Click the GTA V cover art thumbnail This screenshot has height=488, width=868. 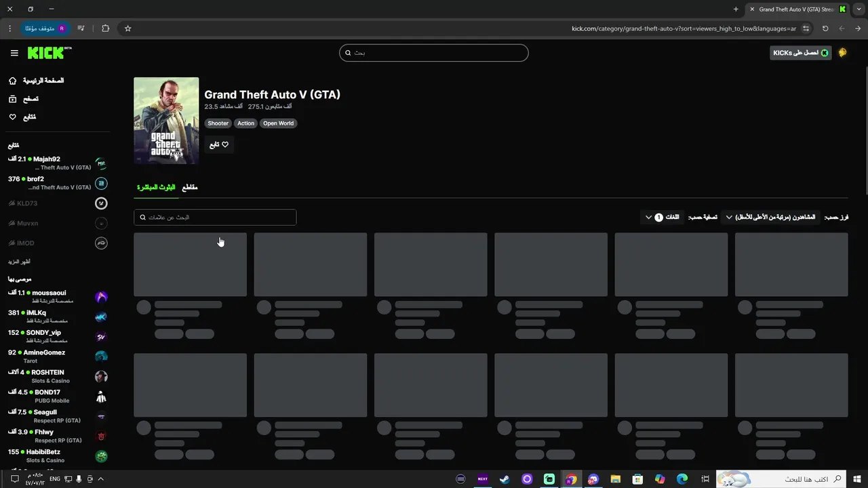(166, 121)
